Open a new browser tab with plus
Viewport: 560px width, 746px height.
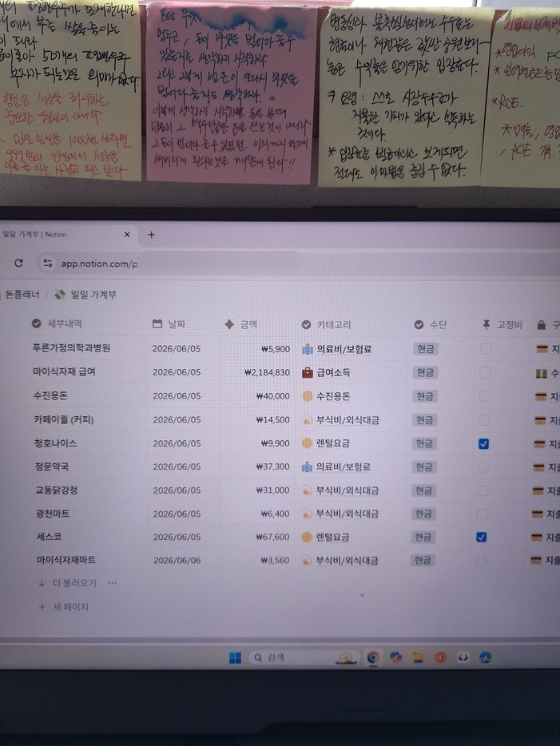pyautogui.click(x=151, y=235)
